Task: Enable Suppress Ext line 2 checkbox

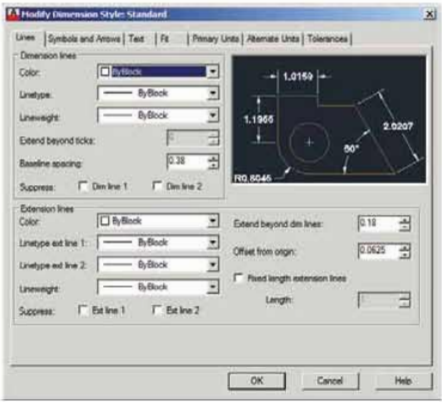Action: [x=157, y=310]
